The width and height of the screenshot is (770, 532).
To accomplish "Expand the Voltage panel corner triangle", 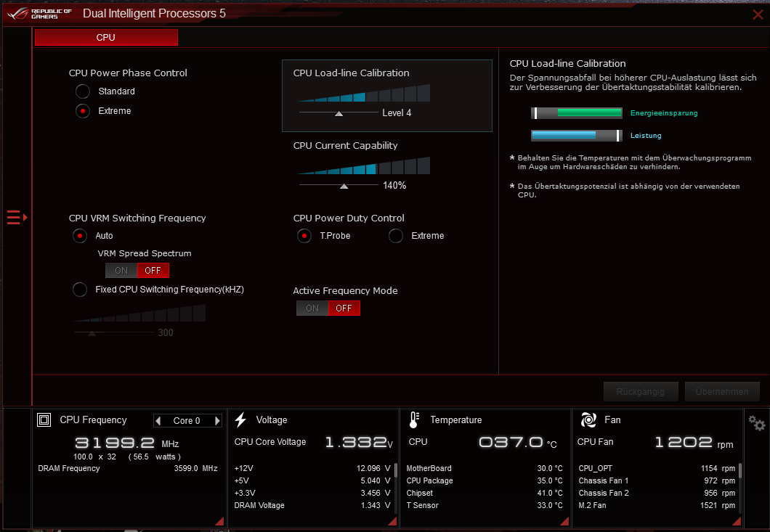I will [x=392, y=521].
